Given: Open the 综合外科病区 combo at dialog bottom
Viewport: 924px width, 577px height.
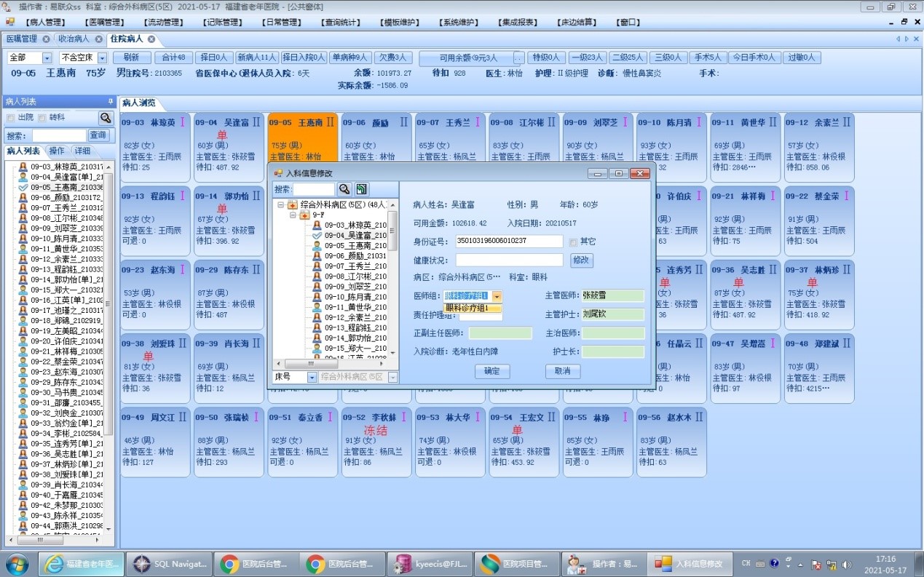Looking at the screenshot, I should (358, 377).
